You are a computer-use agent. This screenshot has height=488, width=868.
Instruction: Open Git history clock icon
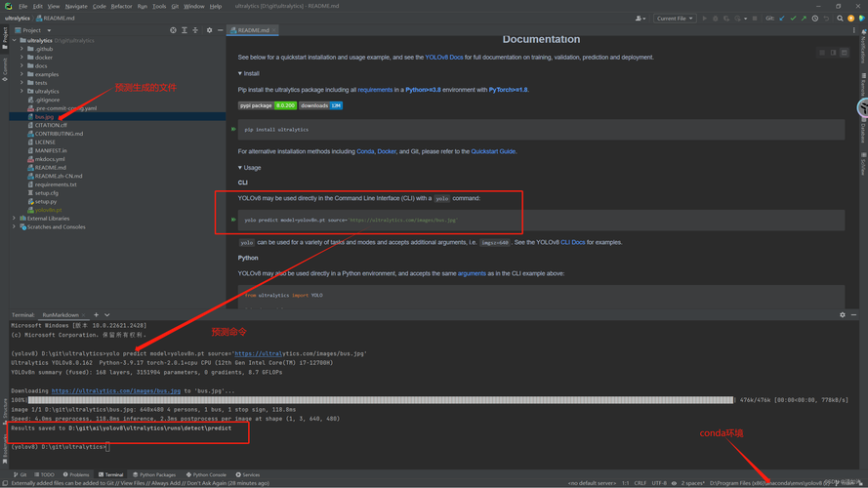pyautogui.click(x=815, y=19)
